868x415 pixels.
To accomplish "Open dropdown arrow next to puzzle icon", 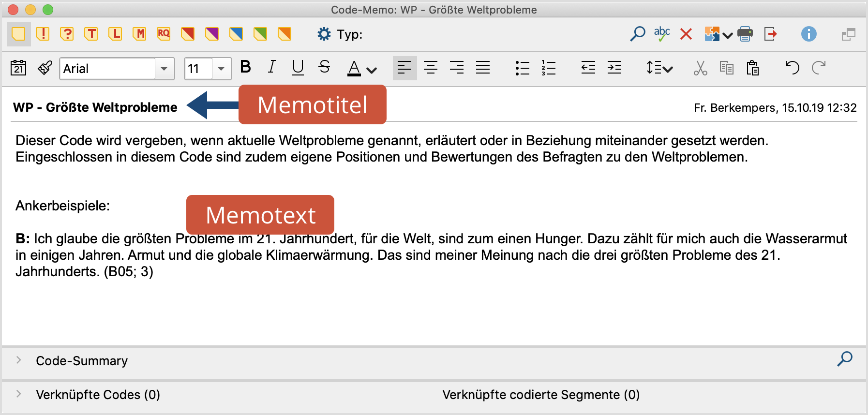I will pyautogui.click(x=727, y=35).
